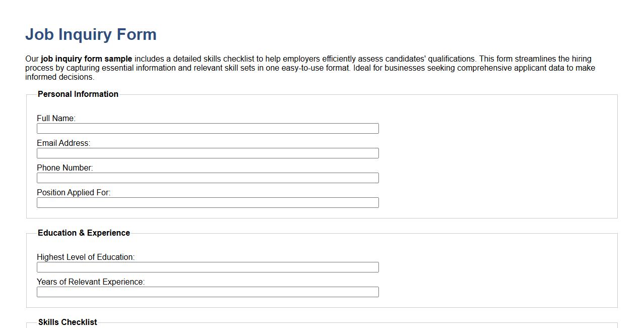Click the Email Address input field
This screenshot has height=328, width=644.
[x=207, y=153]
